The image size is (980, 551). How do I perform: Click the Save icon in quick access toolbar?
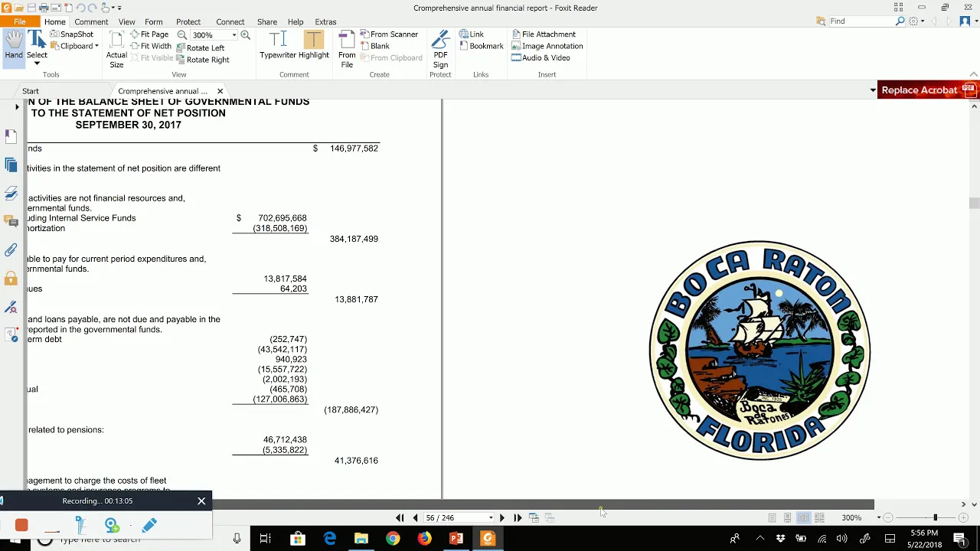click(31, 8)
